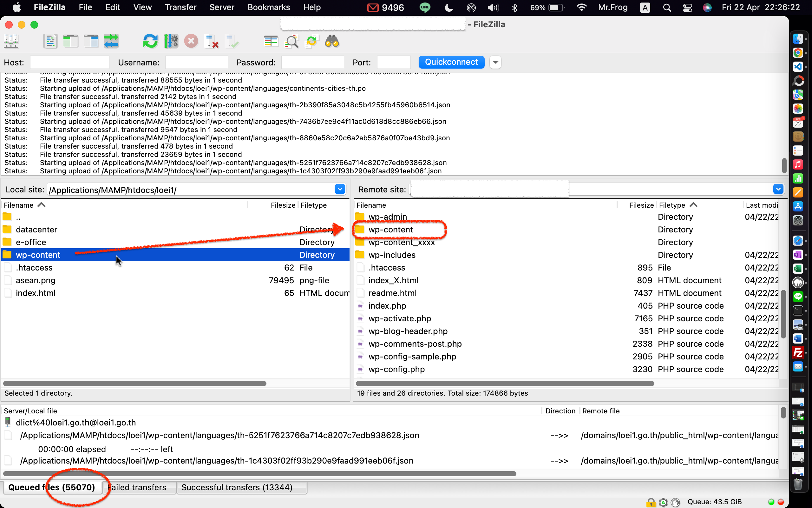Click the encryption lock status icon

point(651,502)
